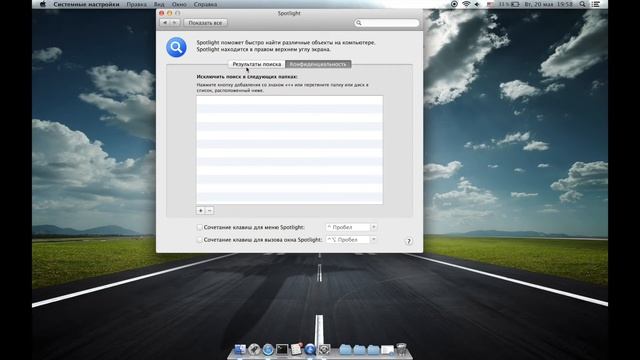Click the input language flag icon
This screenshot has width=640, height=360.
point(490,4)
